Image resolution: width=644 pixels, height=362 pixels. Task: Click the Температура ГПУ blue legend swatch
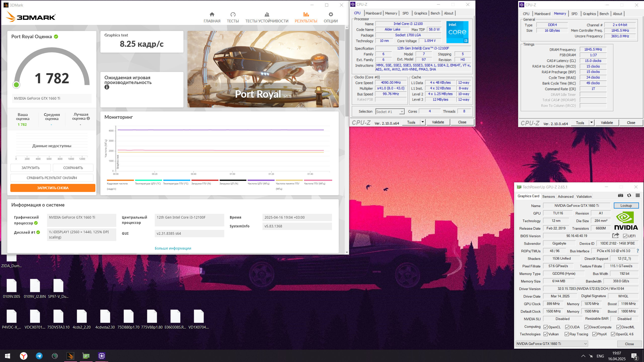[177, 180]
